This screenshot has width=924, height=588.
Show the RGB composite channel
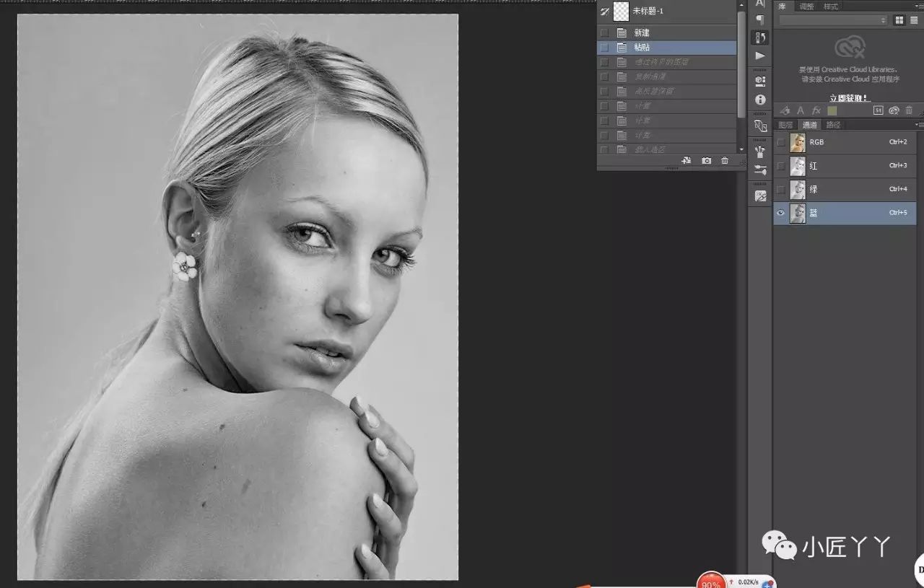(x=780, y=142)
